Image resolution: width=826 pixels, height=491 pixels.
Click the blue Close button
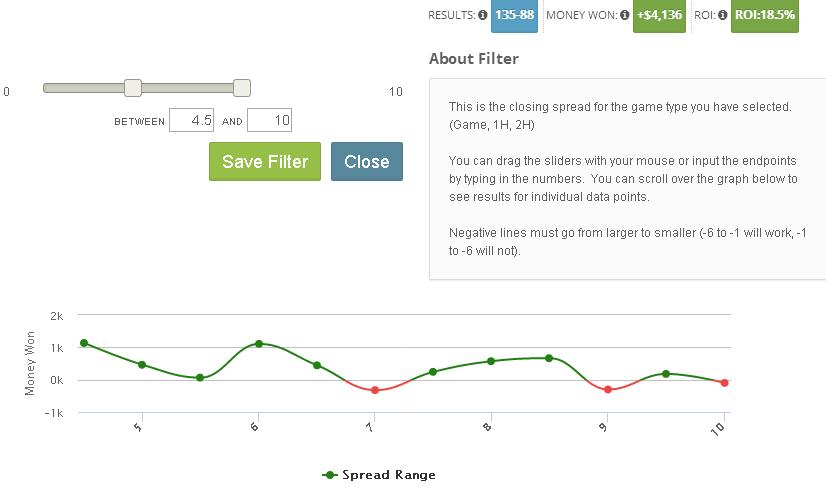[x=367, y=161]
